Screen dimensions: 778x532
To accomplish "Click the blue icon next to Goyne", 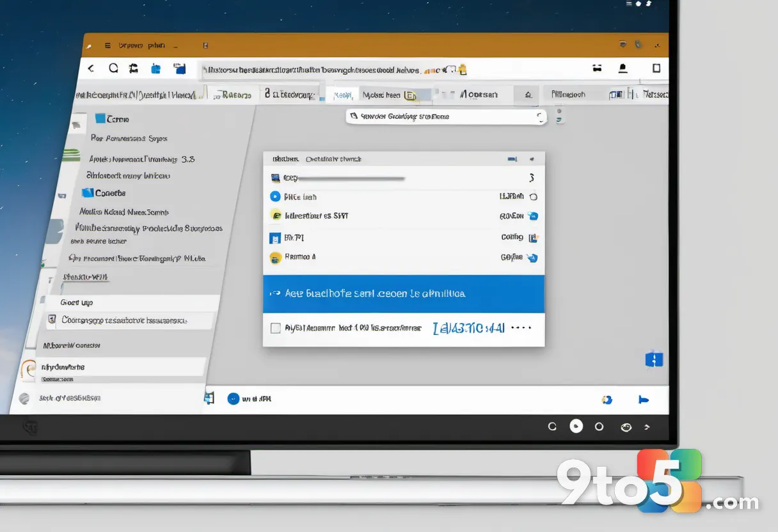I will coord(532,258).
